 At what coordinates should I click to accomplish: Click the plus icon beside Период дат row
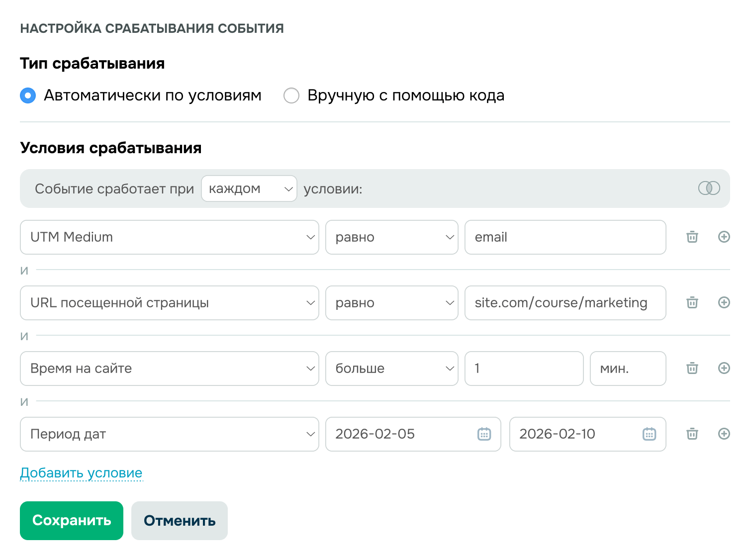(x=724, y=434)
